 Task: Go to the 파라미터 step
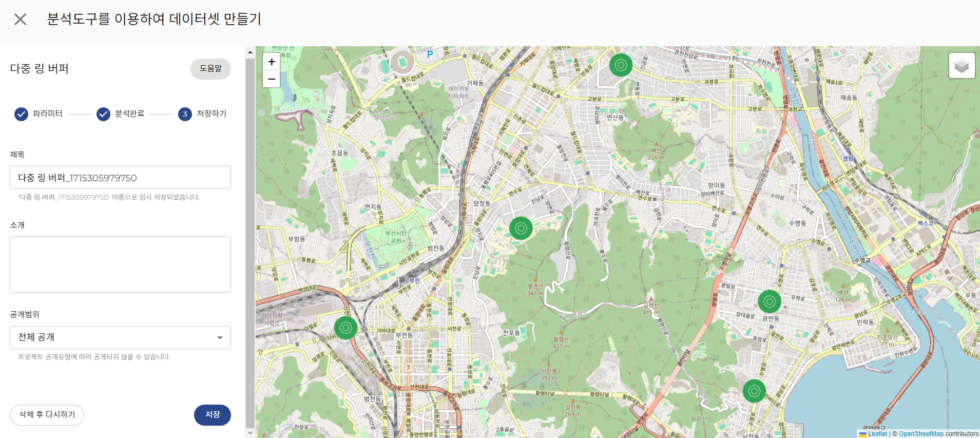coord(21,114)
